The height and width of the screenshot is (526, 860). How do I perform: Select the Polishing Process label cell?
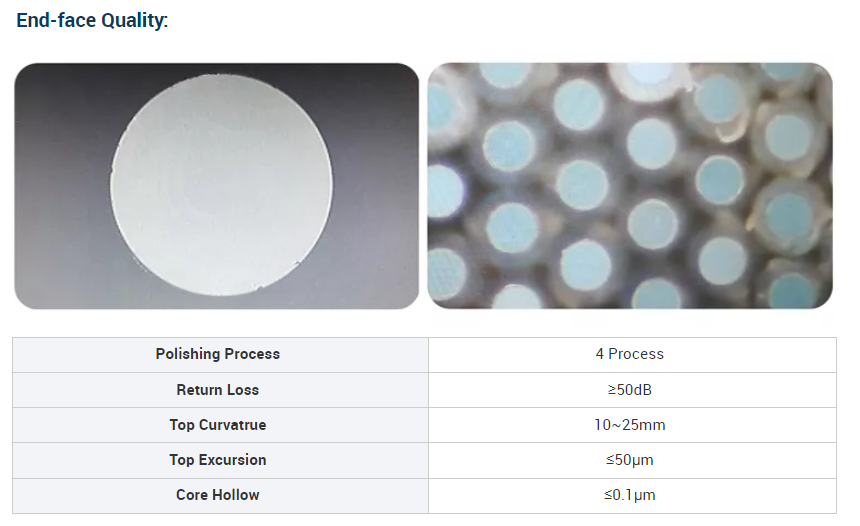click(218, 354)
